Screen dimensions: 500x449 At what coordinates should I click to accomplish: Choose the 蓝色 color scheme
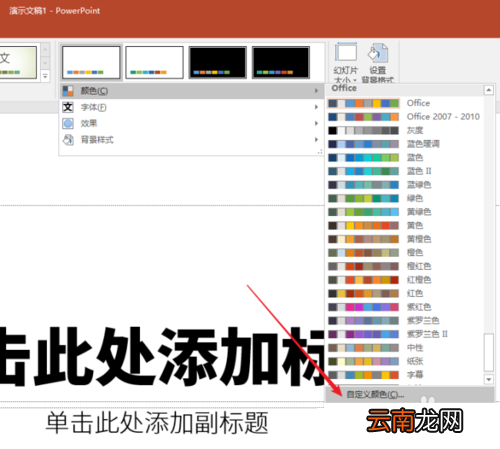pos(404,157)
